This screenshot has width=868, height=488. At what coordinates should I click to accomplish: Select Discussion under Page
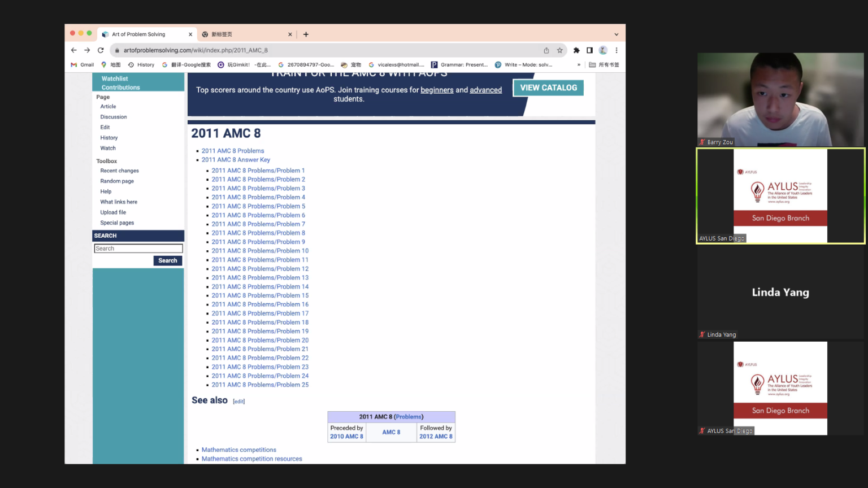click(x=114, y=117)
